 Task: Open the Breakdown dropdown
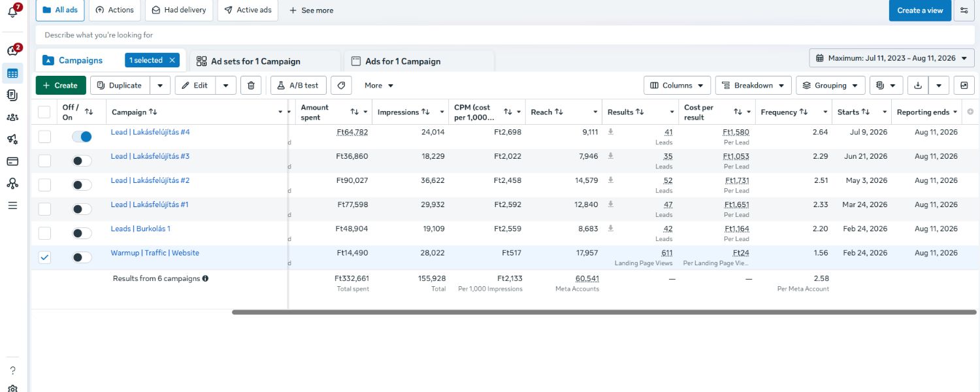(x=753, y=85)
